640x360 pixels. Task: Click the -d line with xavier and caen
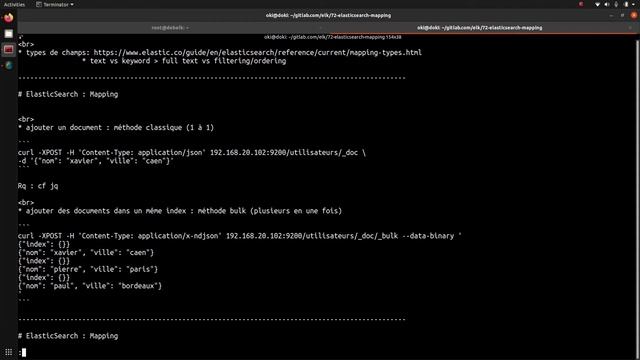pos(96,161)
